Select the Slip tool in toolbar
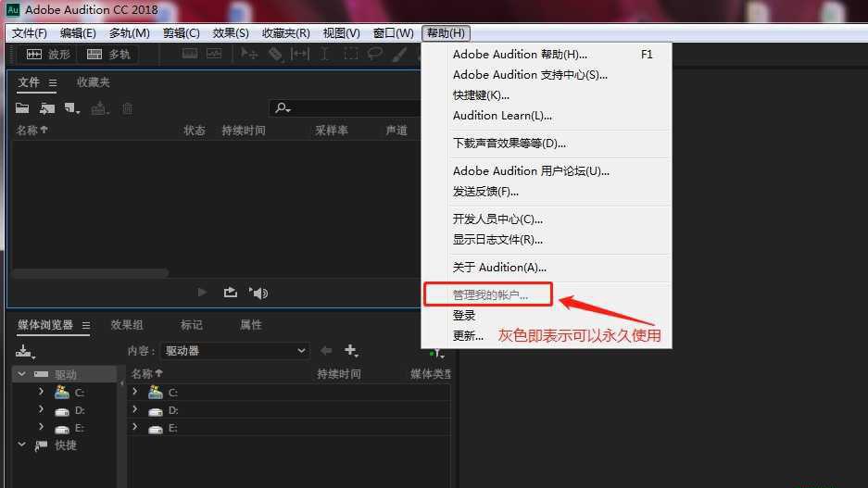Screen dimensions: 868x488 pos(300,54)
